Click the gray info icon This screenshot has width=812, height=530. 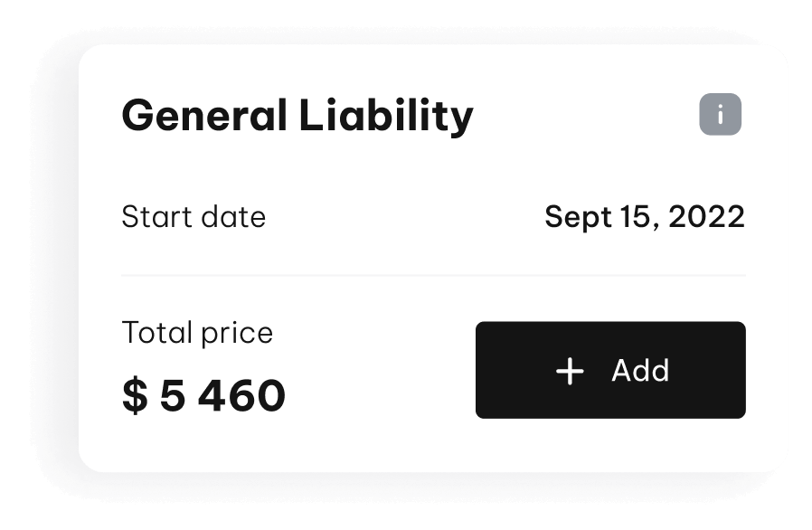point(720,115)
